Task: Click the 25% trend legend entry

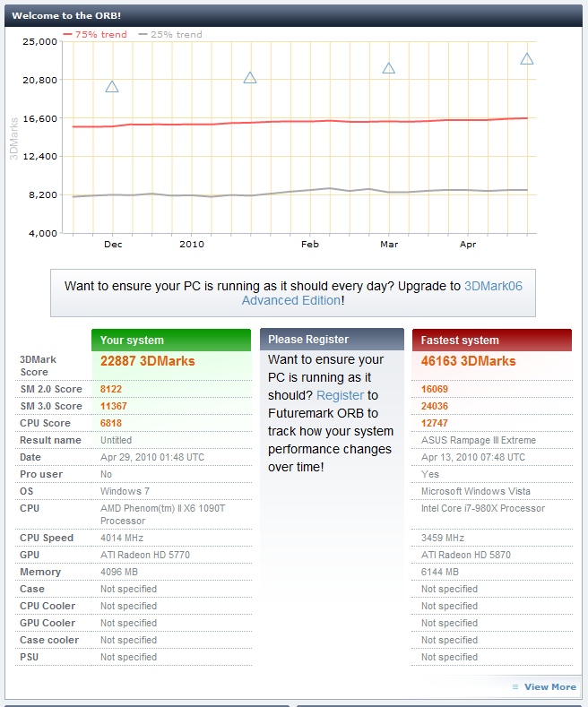Action: 170,34
